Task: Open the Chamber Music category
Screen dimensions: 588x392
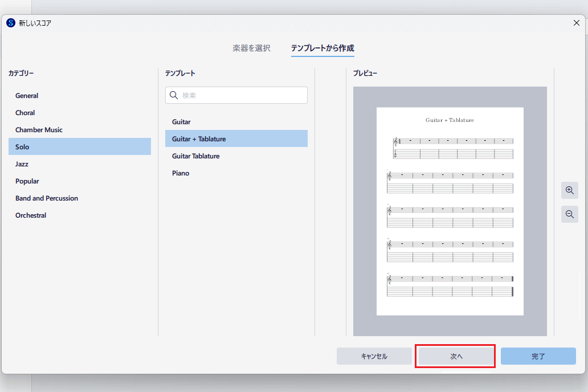Action: pos(39,130)
